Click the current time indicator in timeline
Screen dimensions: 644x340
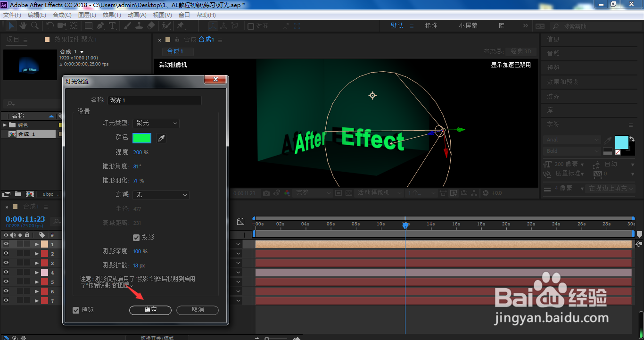(405, 225)
